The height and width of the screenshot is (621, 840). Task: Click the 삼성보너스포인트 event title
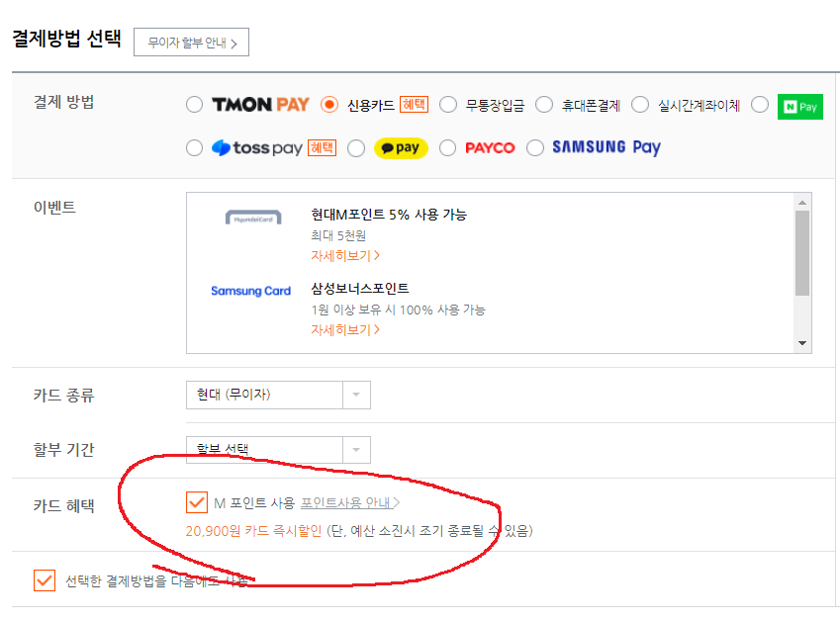(360, 289)
